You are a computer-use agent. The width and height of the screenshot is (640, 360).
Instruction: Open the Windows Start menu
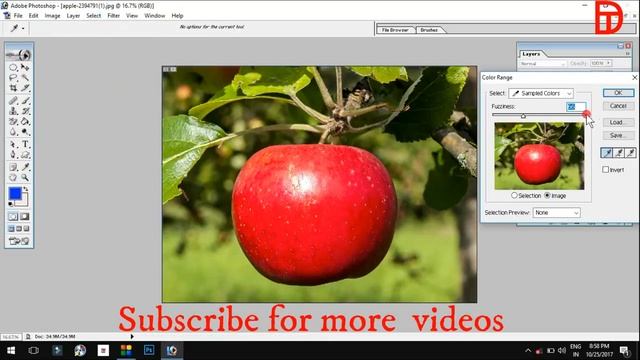pyautogui.click(x=11, y=350)
